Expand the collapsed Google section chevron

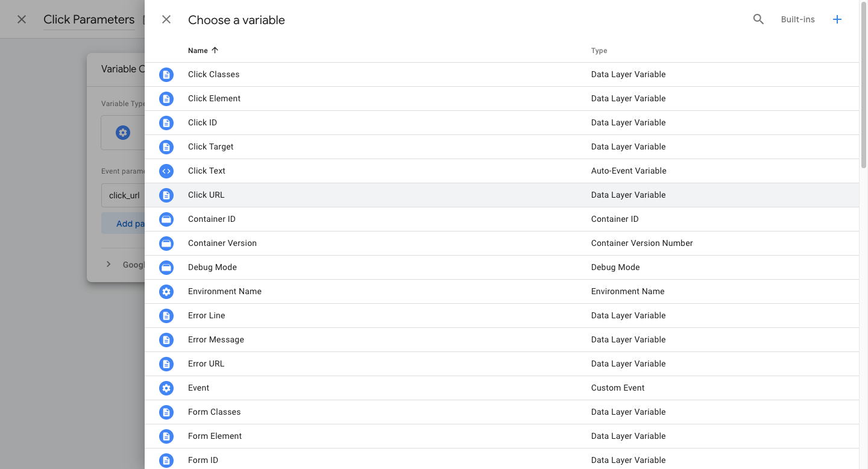coord(108,264)
